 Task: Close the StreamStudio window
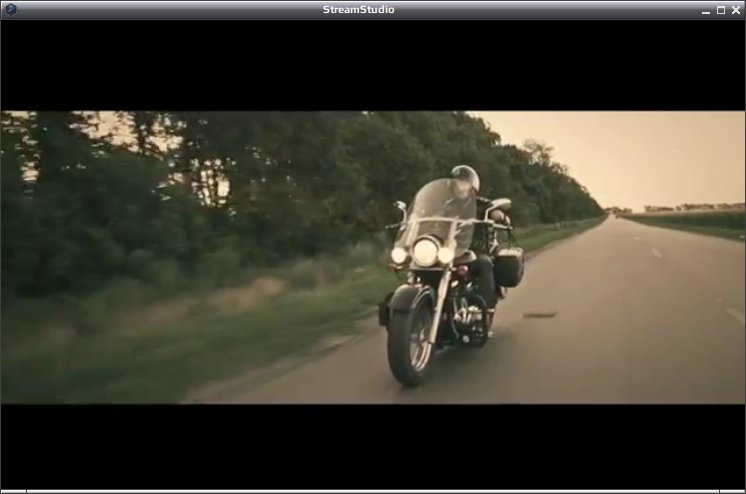[736, 10]
